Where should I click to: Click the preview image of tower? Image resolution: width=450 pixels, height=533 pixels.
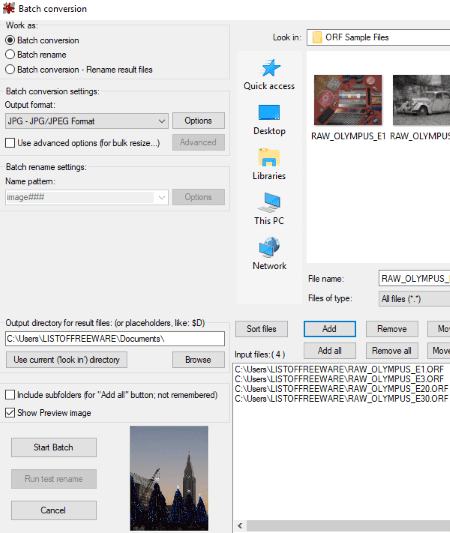(x=169, y=478)
